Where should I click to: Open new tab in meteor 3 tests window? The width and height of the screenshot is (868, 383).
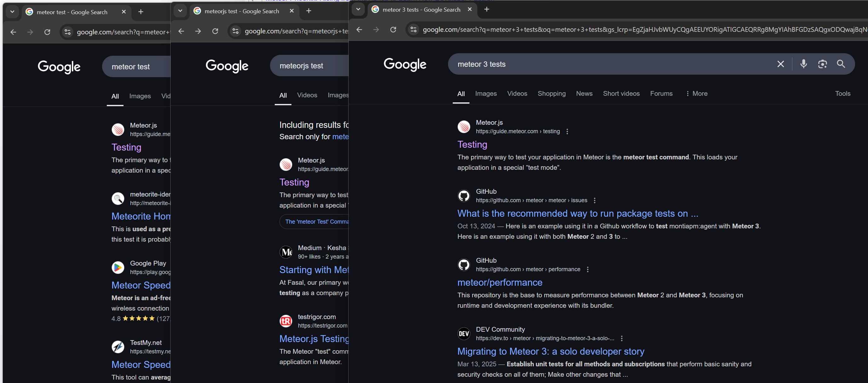(486, 9)
